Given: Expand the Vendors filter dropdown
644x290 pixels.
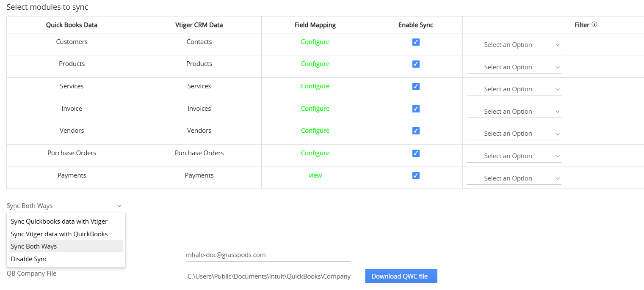Looking at the screenshot, I should tap(514, 134).
